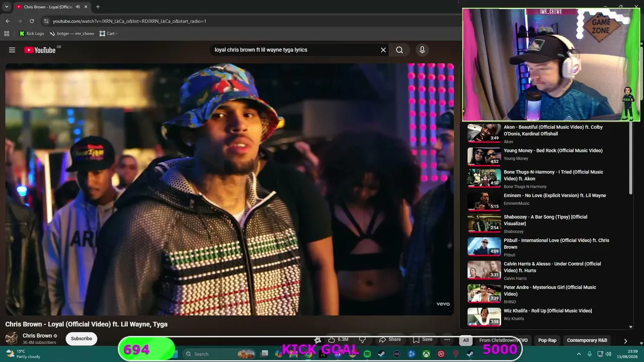The height and width of the screenshot is (362, 644).
Task: Run search with the magnifier button
Action: (399, 50)
